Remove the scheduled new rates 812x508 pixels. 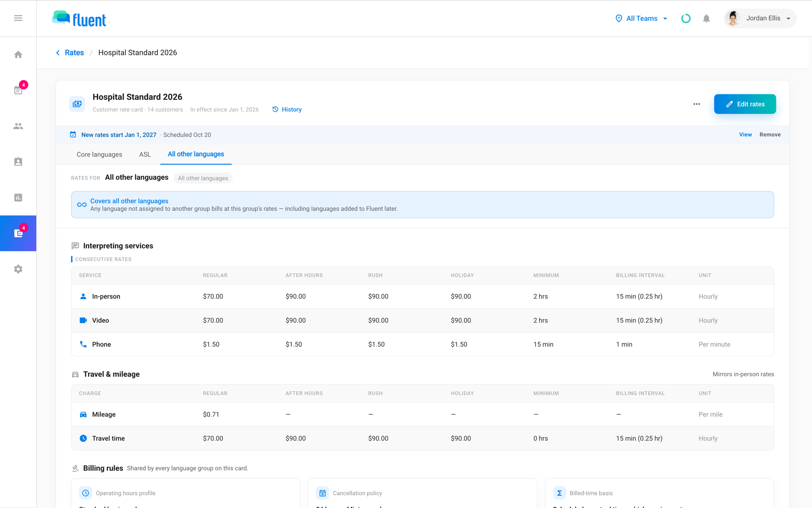point(770,135)
